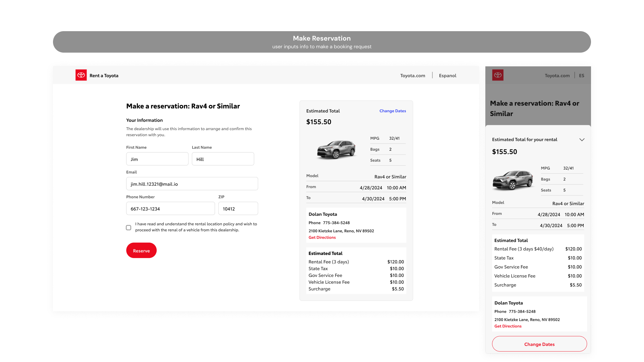The width and height of the screenshot is (644, 362).
Task: Click the Rav4 car image in desktop card
Action: click(336, 149)
